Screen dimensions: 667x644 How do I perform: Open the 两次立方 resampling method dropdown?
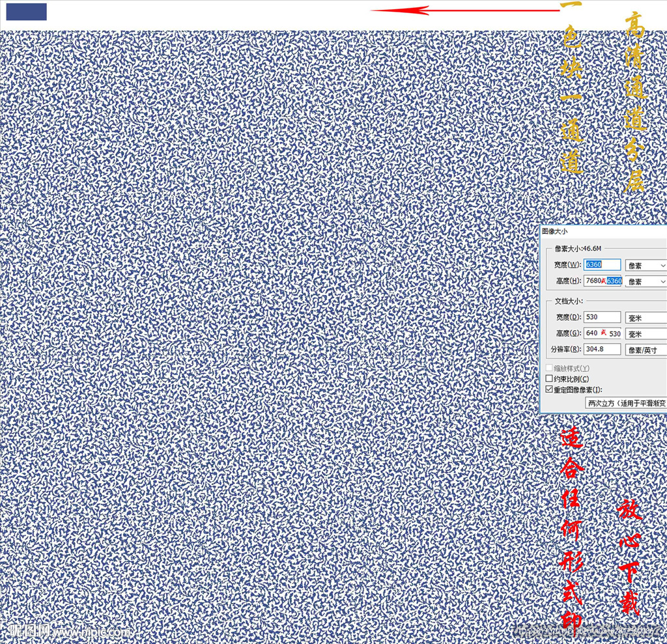click(626, 403)
